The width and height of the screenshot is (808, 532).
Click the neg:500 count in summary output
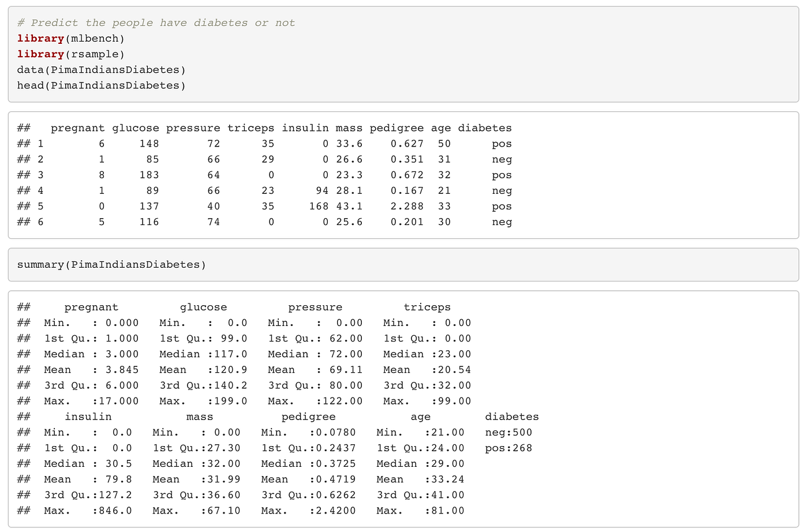click(x=507, y=432)
